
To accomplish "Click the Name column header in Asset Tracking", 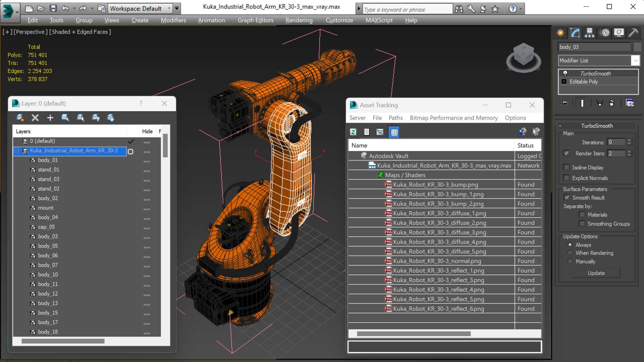I will [431, 145].
